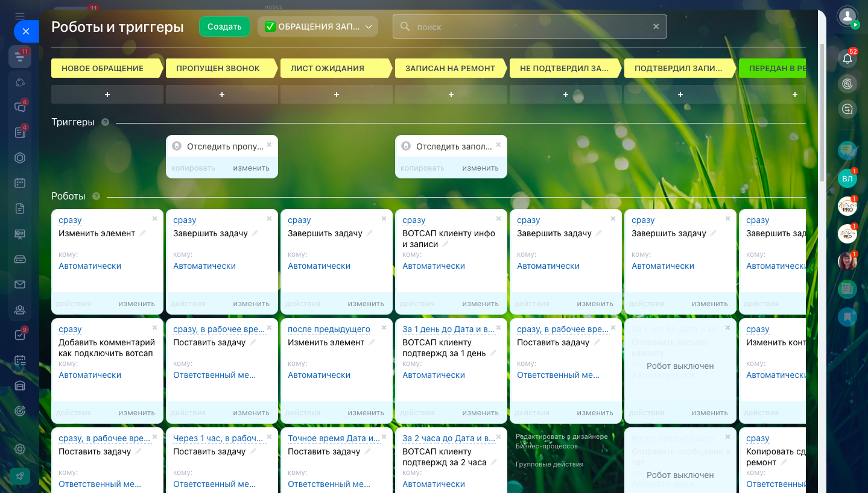
Task: Click the help icon next to Роботы
Action: (x=96, y=196)
